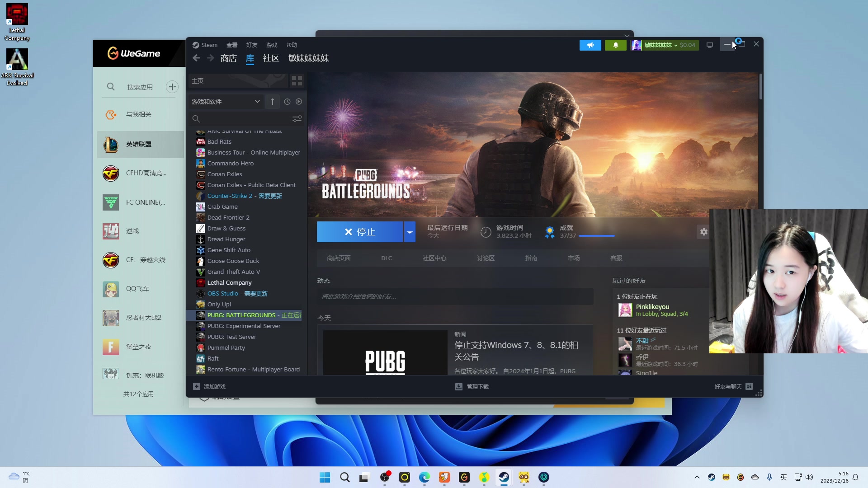Expand the launch options arrow beside 停止

coord(410,232)
